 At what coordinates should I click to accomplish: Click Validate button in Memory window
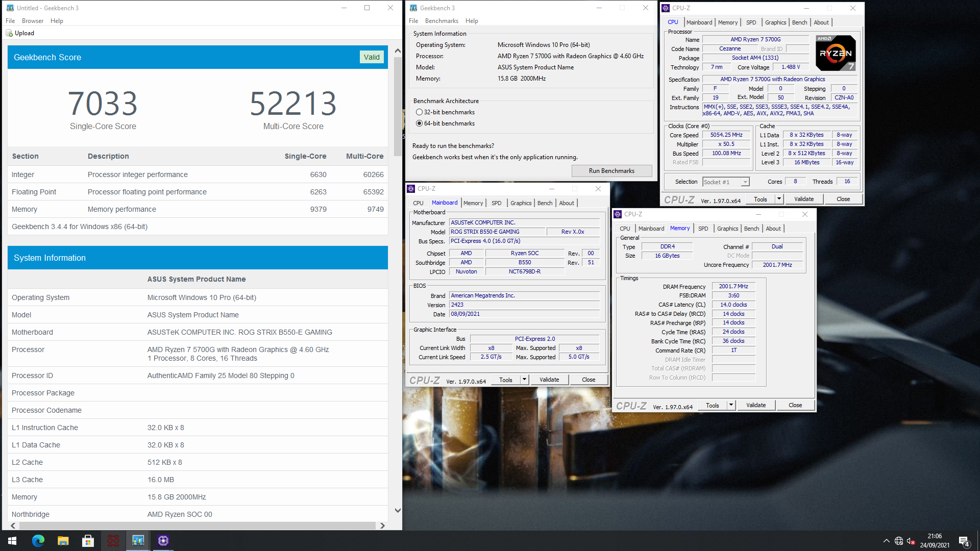(756, 405)
